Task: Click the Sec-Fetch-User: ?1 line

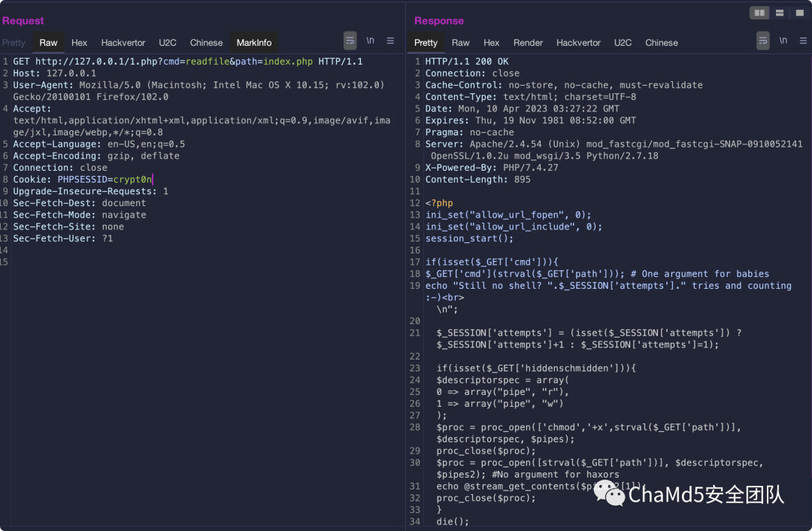Action: click(62, 239)
